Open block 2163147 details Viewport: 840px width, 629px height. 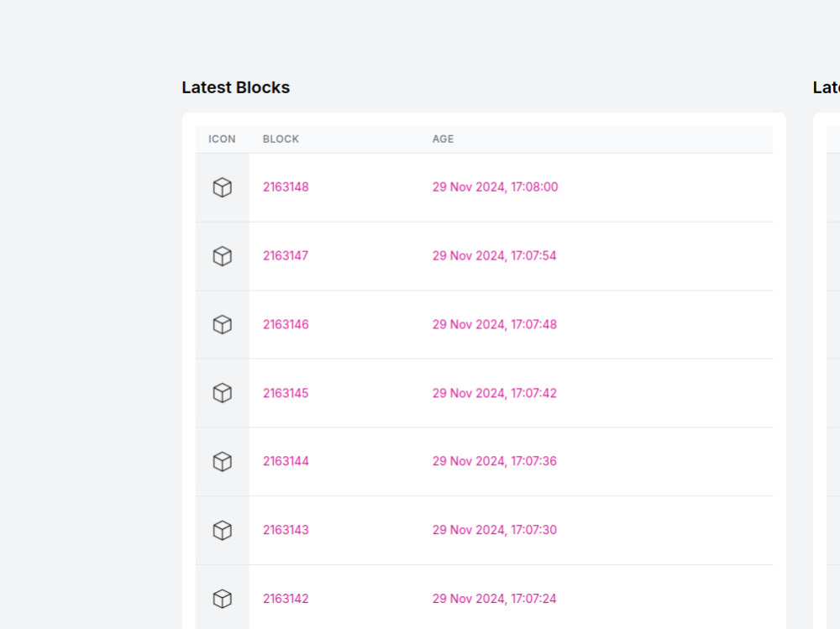tap(286, 255)
